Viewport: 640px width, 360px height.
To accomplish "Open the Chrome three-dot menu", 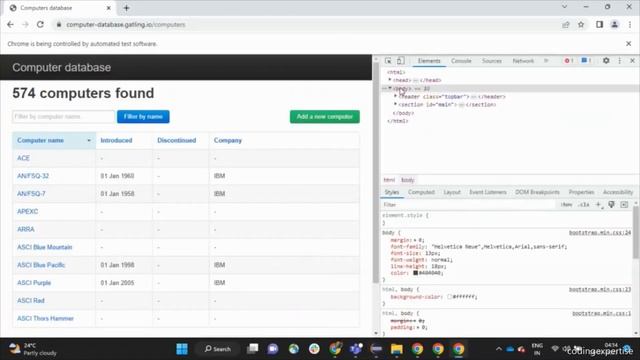I will click(630, 24).
